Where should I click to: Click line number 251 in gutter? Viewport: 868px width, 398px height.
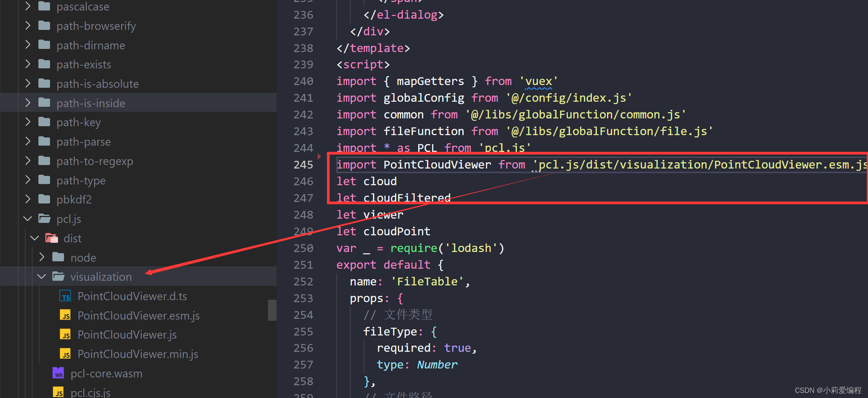point(303,265)
